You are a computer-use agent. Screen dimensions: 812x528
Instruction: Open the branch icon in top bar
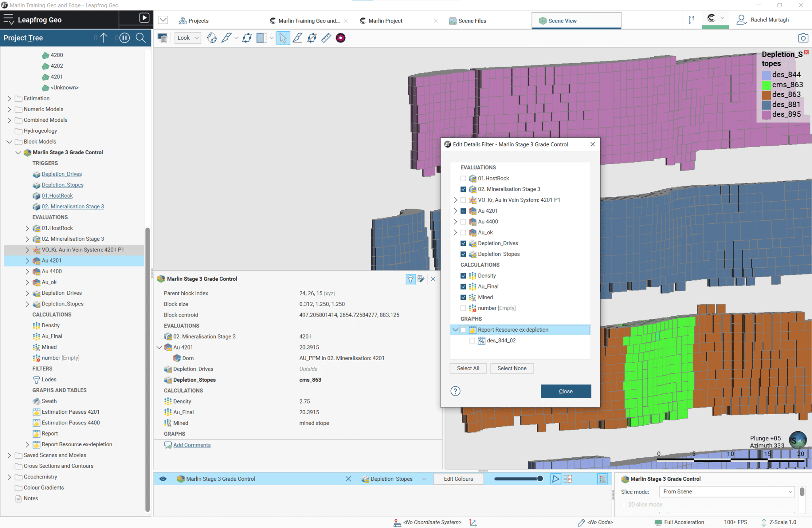point(691,20)
